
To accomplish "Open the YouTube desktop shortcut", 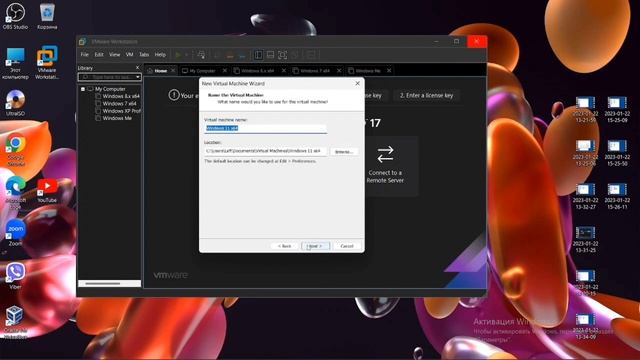I will click(x=47, y=191).
